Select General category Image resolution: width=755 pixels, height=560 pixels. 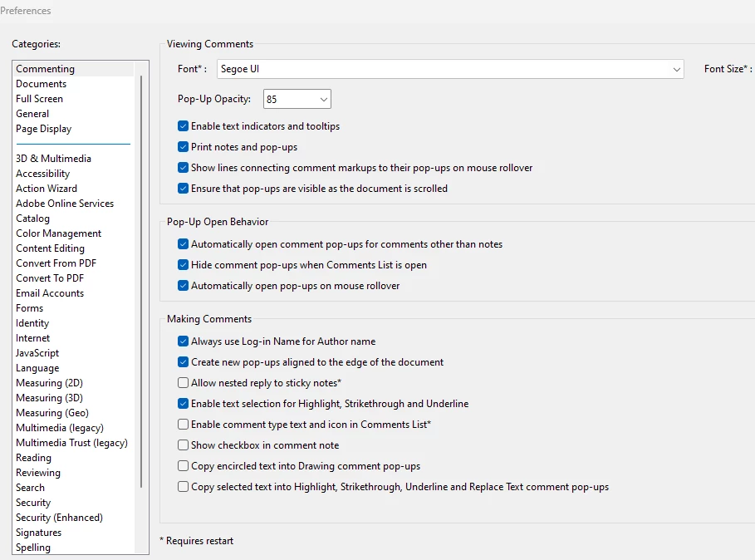click(x=74, y=114)
